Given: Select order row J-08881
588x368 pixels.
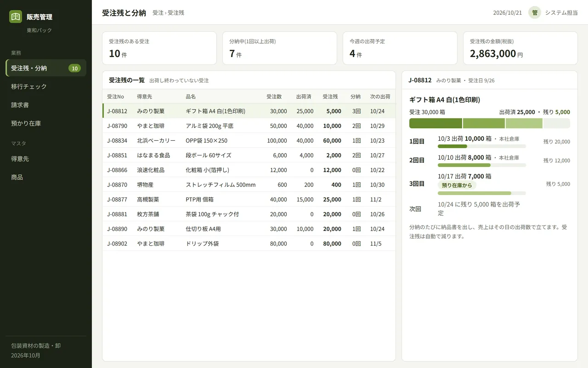Looking at the screenshot, I should (x=249, y=214).
